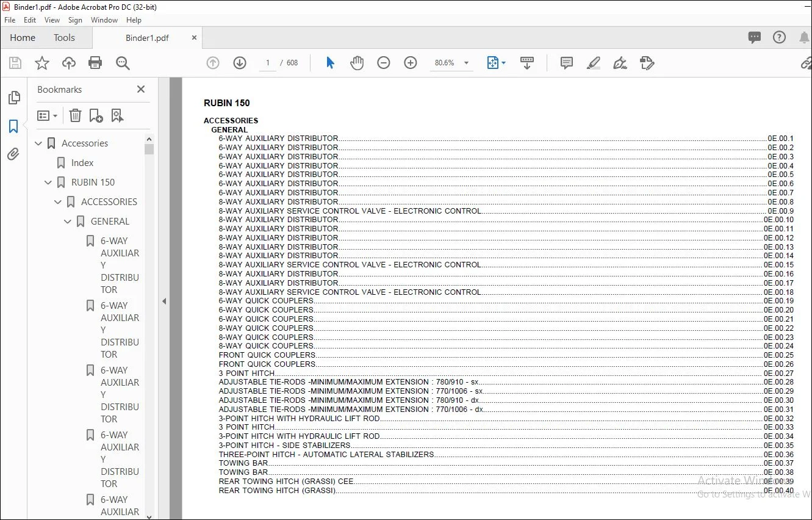This screenshot has height=520, width=812.
Task: Go to the previous page arrow
Action: point(213,63)
